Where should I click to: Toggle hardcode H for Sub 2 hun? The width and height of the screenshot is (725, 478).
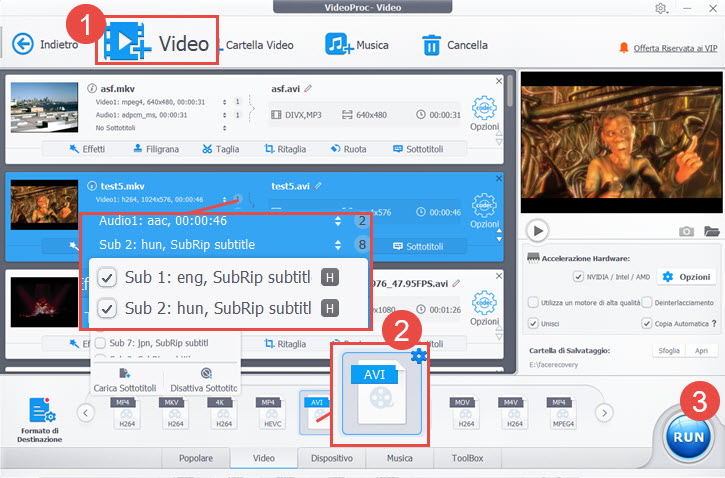[x=330, y=308]
